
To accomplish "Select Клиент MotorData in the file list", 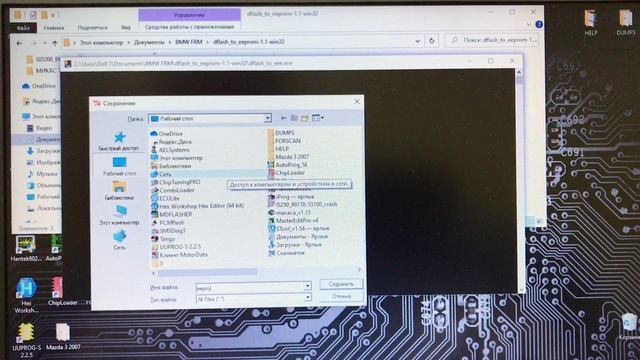I will (179, 255).
